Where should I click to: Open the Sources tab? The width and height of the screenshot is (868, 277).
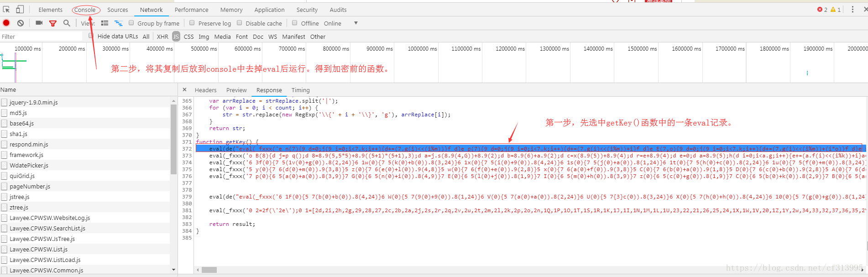pyautogui.click(x=118, y=10)
